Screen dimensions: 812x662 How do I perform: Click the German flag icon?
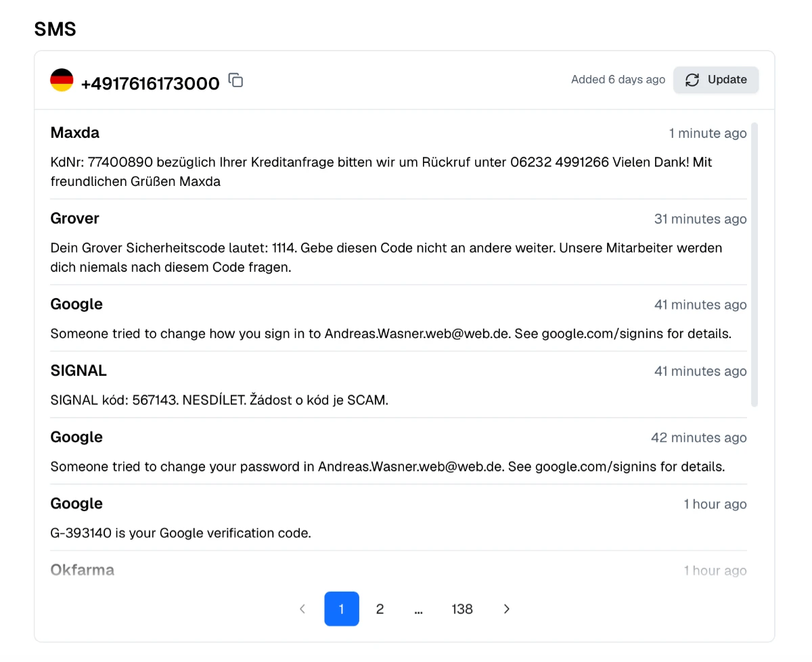pos(62,80)
